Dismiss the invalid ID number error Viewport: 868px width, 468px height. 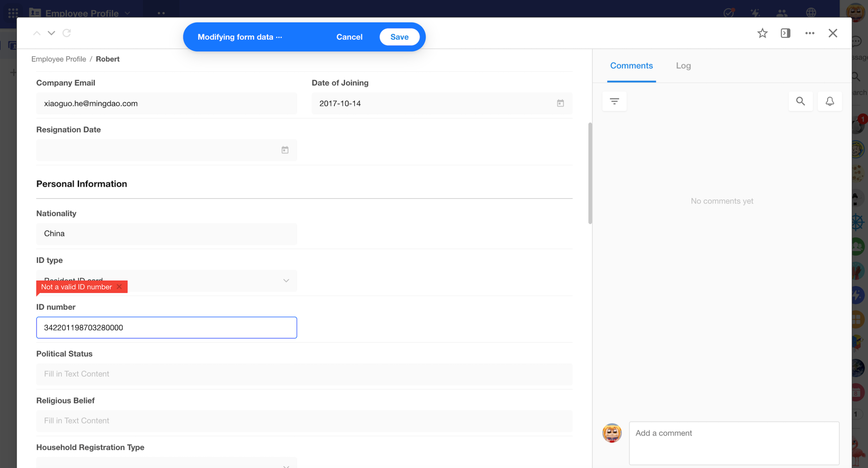(119, 287)
